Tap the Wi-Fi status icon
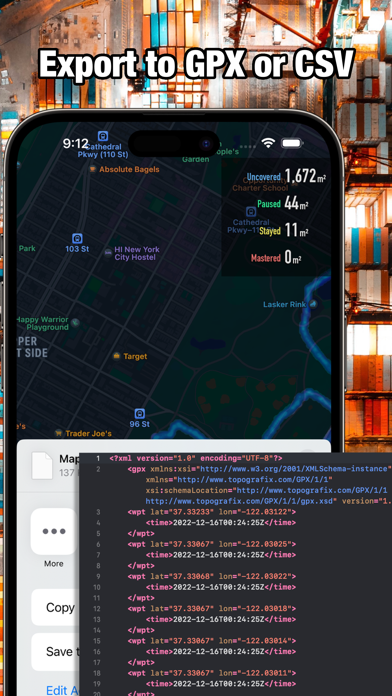This screenshot has width=392, height=696. click(x=268, y=143)
